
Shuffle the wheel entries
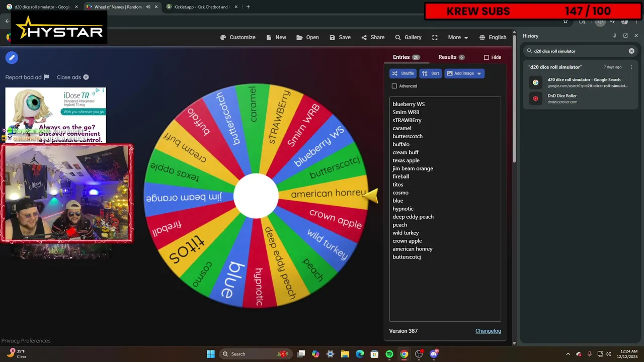pyautogui.click(x=403, y=73)
